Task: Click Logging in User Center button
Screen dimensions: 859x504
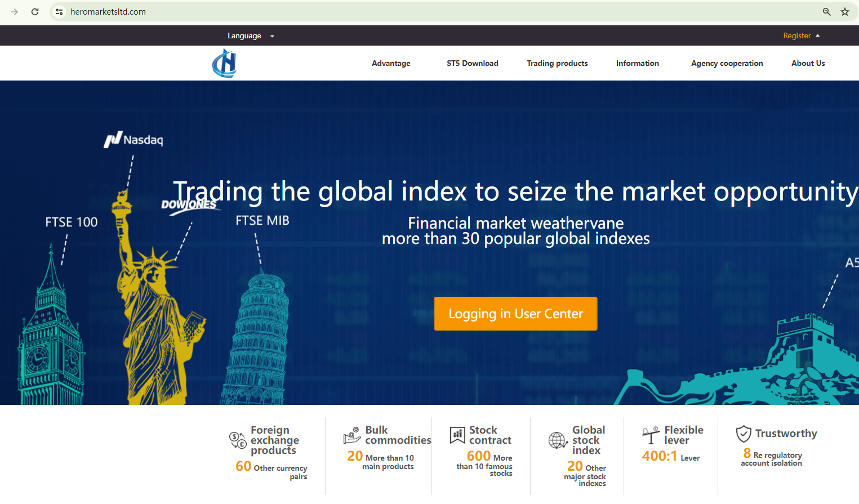Action: coord(515,314)
